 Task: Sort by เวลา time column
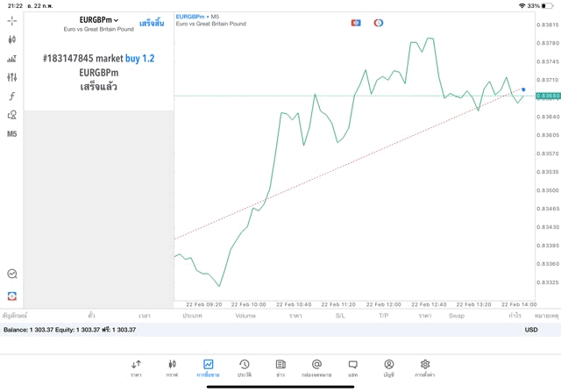click(x=145, y=316)
